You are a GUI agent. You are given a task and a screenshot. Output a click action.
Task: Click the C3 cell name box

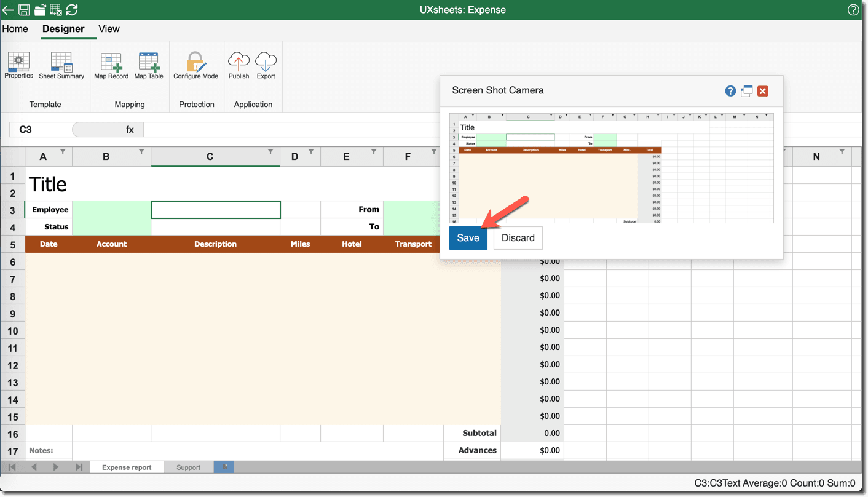pyautogui.click(x=41, y=130)
